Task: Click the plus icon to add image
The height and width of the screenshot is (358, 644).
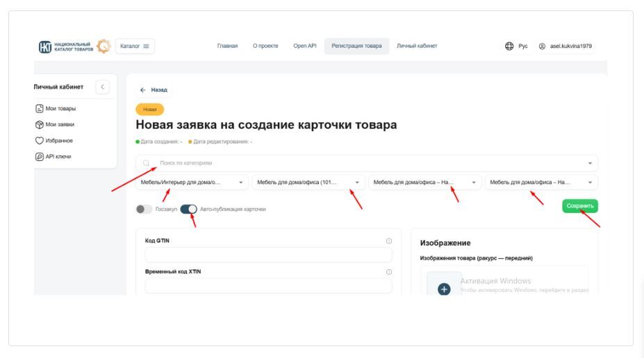Action: 444,289
